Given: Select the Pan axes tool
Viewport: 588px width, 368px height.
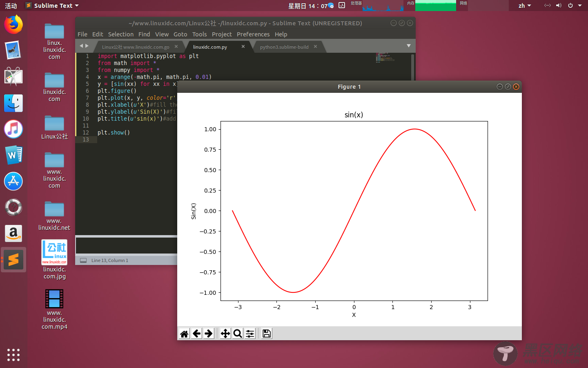Looking at the screenshot, I should tap(225, 334).
